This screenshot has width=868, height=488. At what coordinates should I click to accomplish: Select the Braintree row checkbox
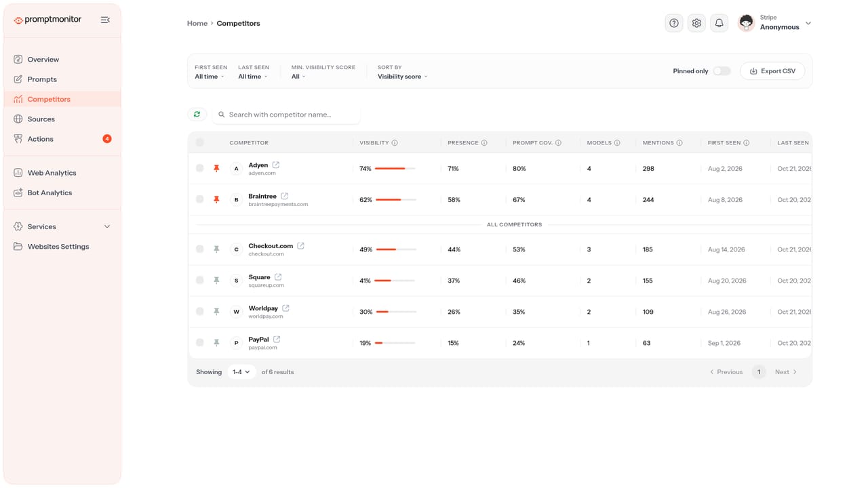click(x=199, y=199)
